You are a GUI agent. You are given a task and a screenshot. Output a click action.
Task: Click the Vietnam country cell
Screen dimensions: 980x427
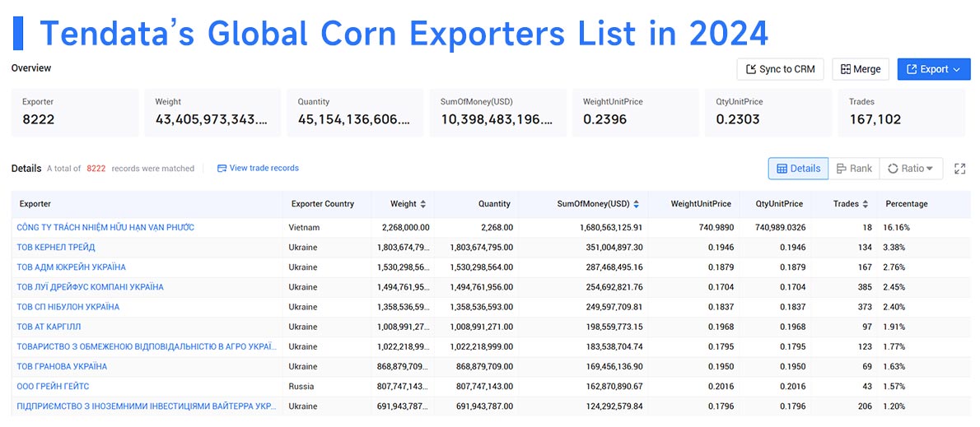point(305,227)
